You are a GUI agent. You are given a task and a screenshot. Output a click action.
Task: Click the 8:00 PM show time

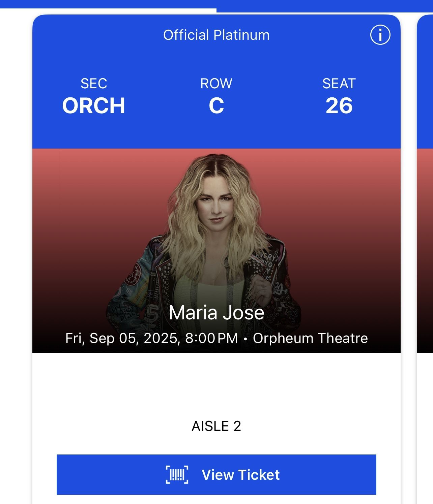tap(211, 338)
